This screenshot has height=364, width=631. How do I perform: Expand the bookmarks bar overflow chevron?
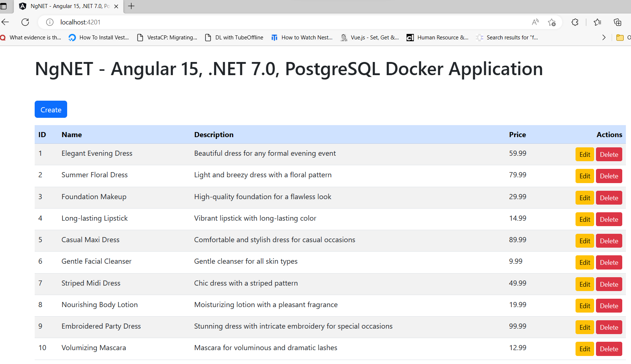[604, 38]
